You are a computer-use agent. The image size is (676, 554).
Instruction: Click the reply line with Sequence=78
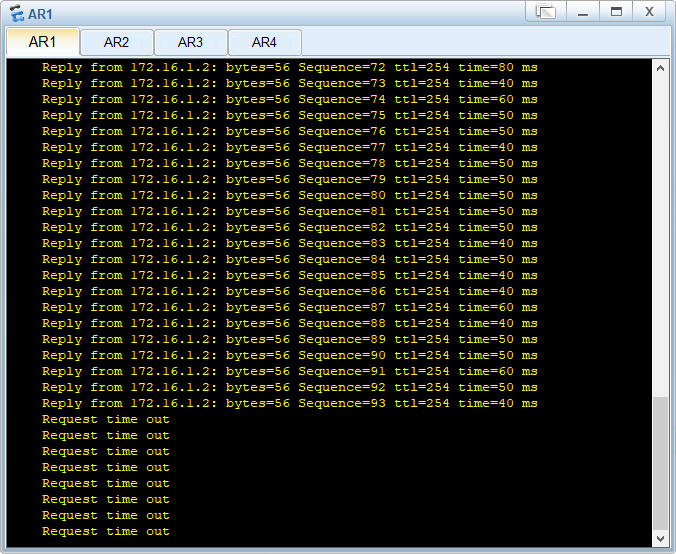[290, 163]
